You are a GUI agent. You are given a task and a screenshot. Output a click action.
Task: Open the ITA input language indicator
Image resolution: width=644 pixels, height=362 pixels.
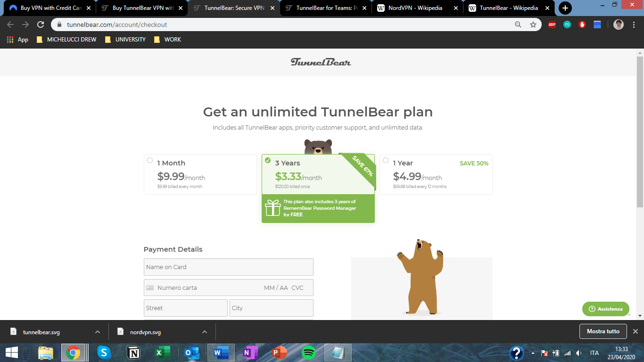tap(594, 353)
